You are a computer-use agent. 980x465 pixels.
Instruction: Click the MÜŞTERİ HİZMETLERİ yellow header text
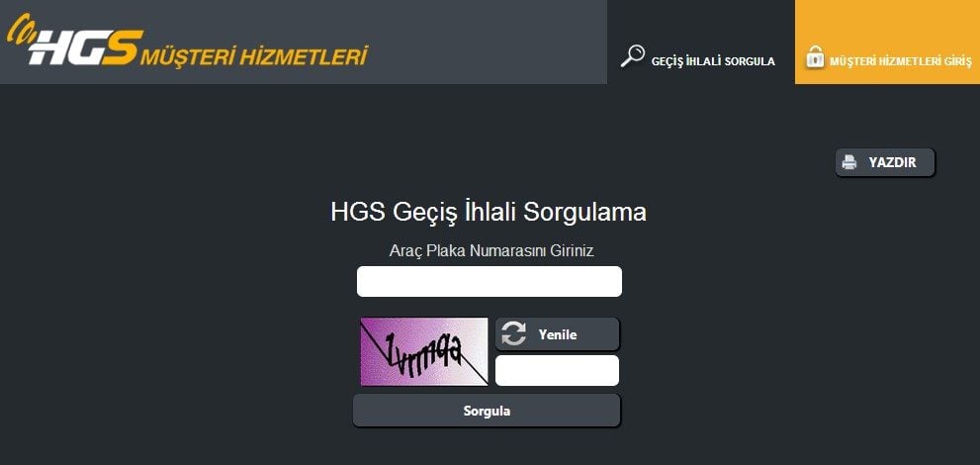(x=254, y=56)
